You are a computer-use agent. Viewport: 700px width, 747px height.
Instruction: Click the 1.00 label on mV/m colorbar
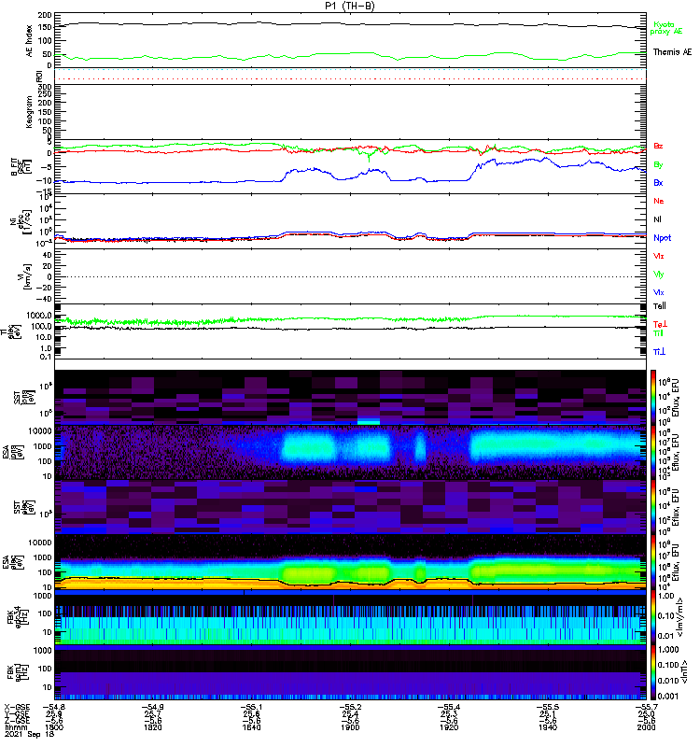coord(666,596)
